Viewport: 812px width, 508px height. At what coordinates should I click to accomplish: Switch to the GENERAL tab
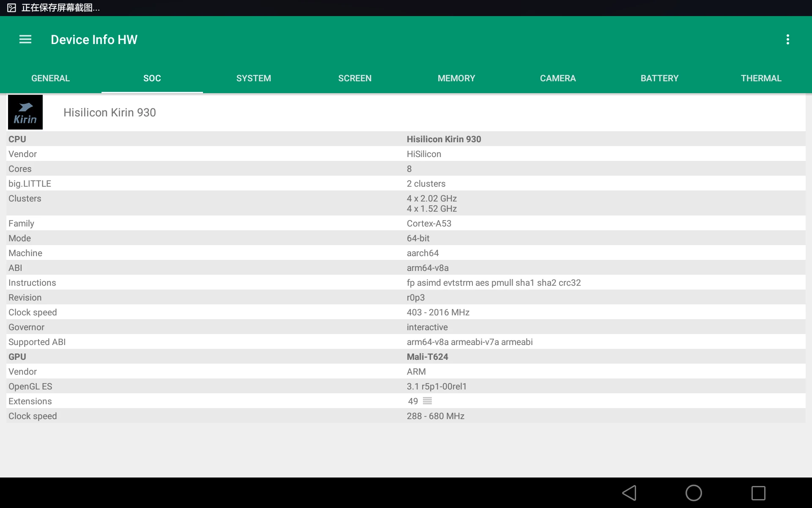point(50,78)
